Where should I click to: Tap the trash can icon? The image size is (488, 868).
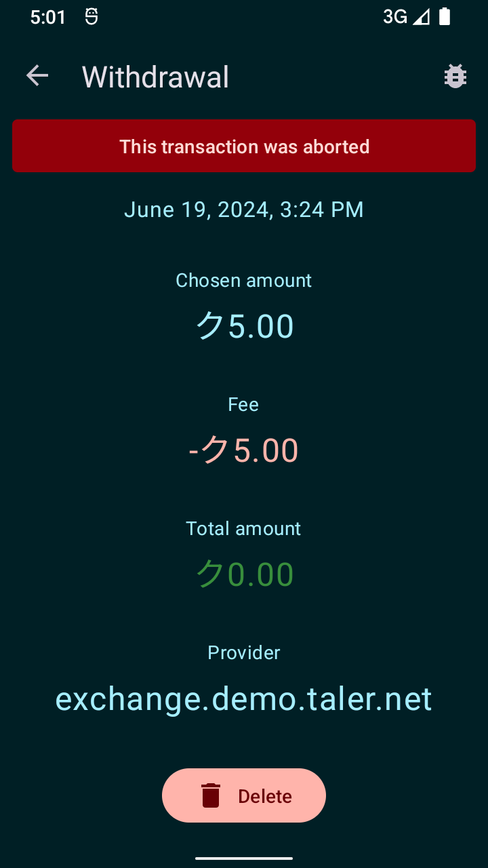(211, 795)
